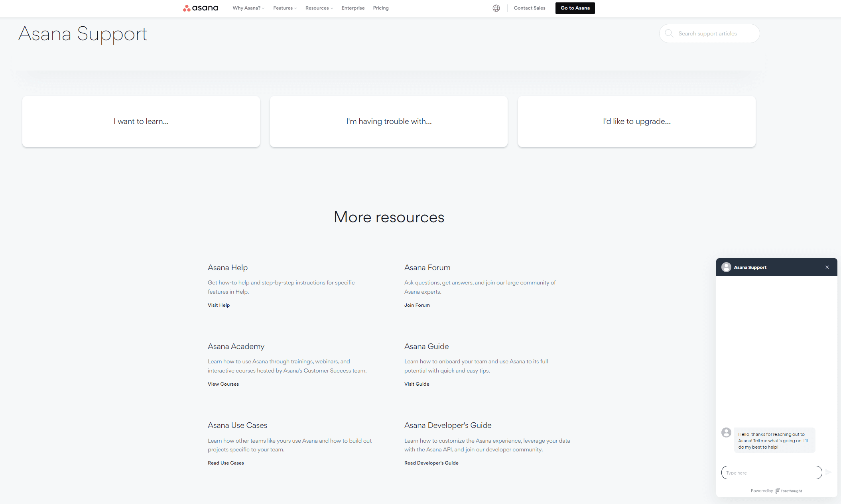
Task: Open the Visit Help link
Action: click(x=219, y=305)
